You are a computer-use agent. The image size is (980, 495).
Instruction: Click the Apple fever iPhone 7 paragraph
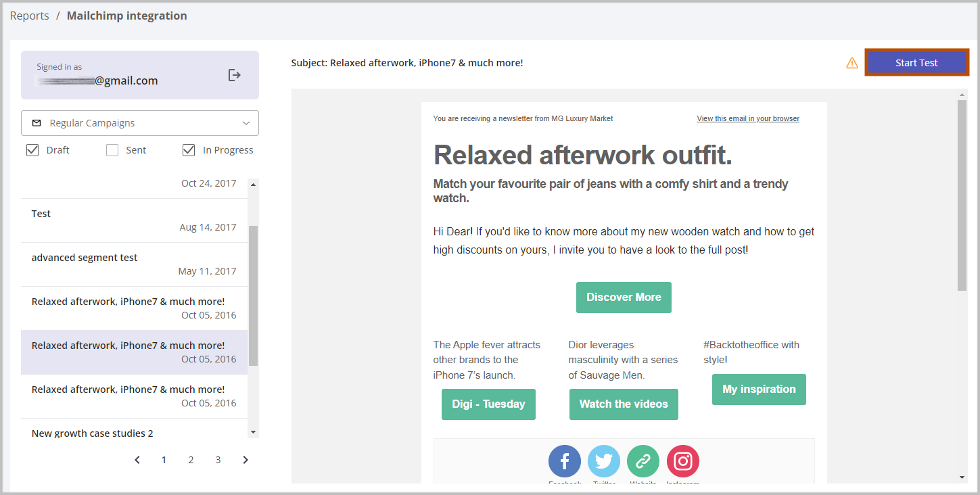pyautogui.click(x=487, y=360)
